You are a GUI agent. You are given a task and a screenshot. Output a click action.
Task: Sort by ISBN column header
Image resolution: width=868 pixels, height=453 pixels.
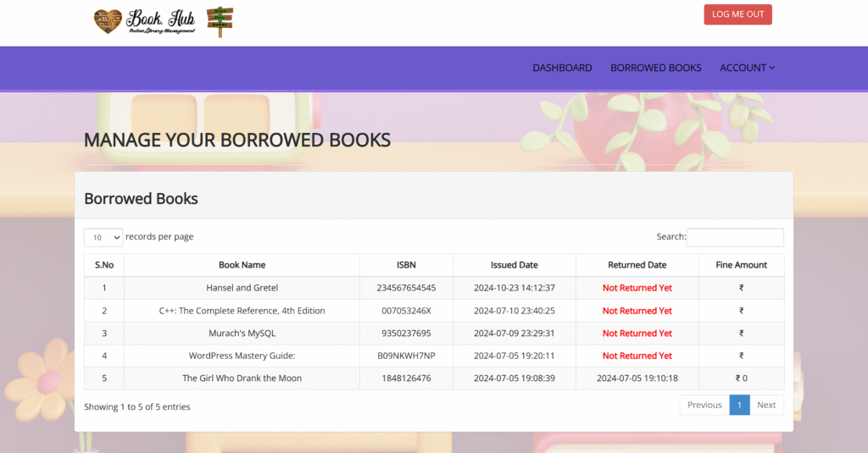tap(406, 265)
